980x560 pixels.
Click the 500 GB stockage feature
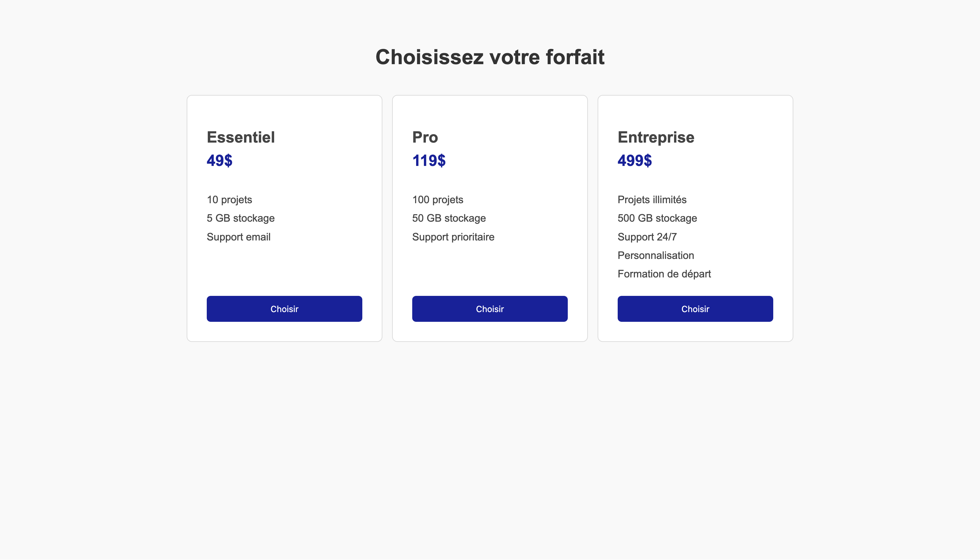(657, 218)
